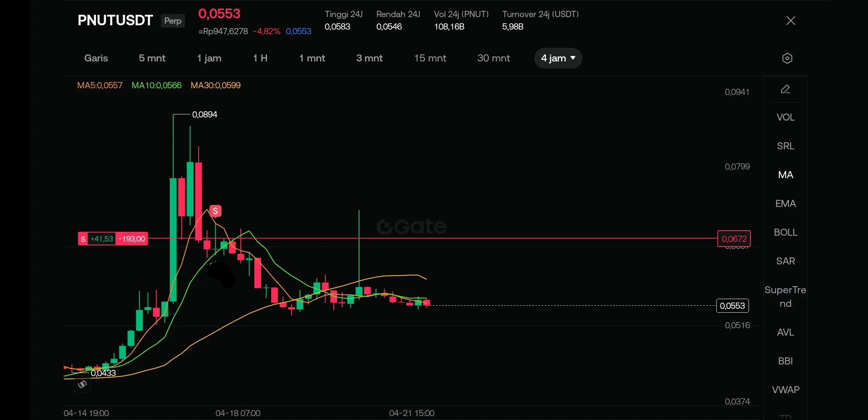The width and height of the screenshot is (868, 420).
Task: Select the 1 jam interval
Action: point(209,58)
